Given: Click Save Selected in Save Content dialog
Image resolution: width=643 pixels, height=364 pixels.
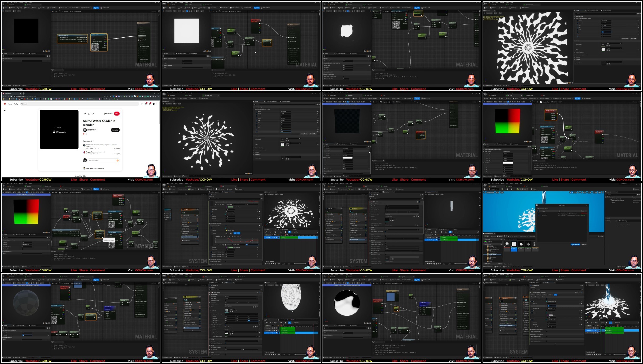Looking at the screenshot, I should pos(575,244).
